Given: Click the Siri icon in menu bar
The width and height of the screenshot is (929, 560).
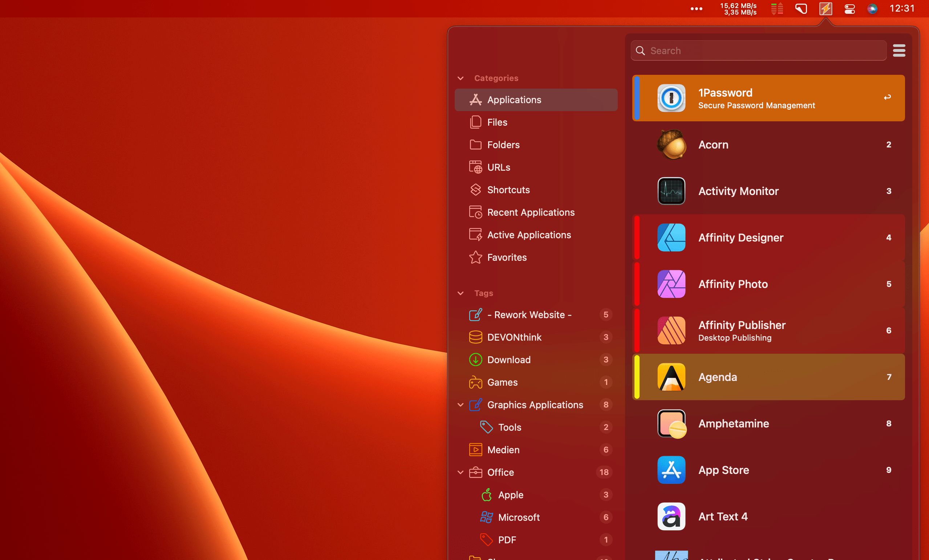Looking at the screenshot, I should (x=872, y=9).
